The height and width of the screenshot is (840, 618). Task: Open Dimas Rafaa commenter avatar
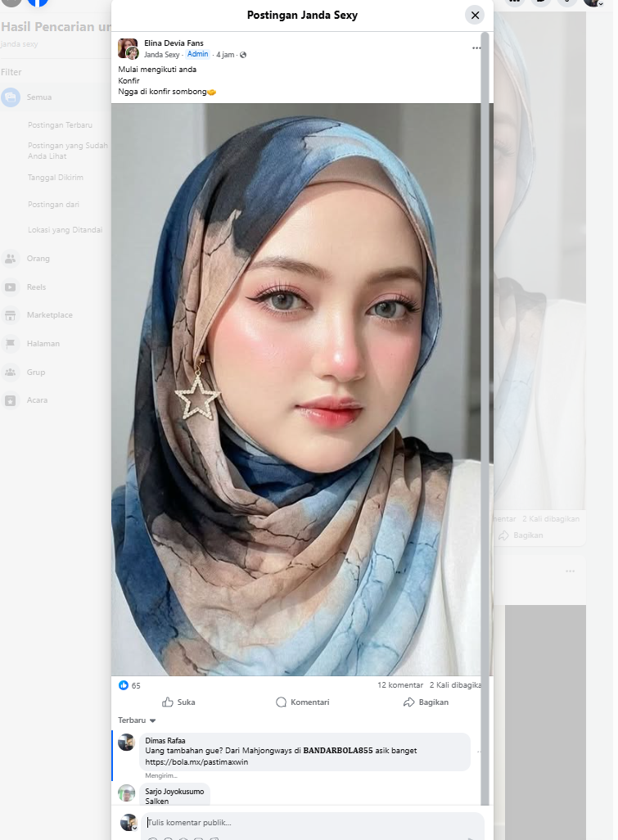pyautogui.click(x=126, y=742)
